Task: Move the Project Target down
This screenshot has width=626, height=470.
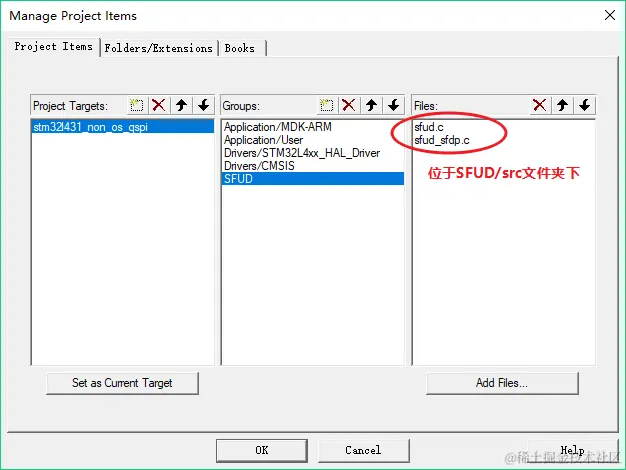Action: click(x=204, y=105)
